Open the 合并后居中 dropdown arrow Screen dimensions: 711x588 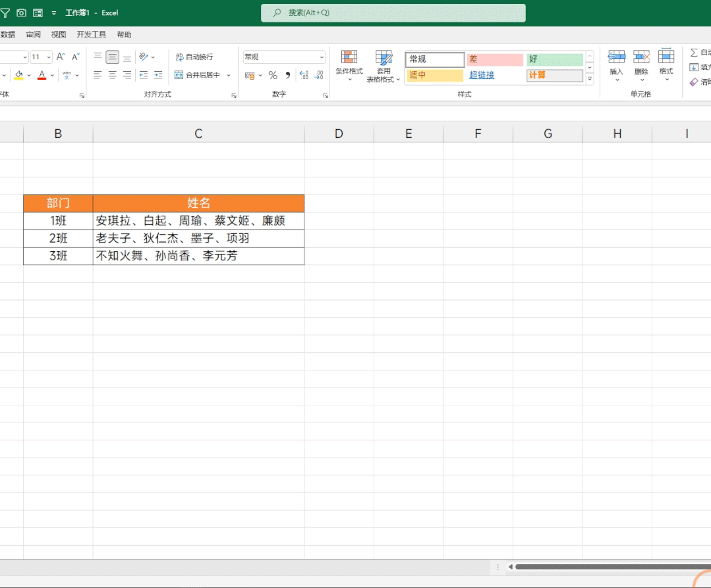click(x=229, y=75)
